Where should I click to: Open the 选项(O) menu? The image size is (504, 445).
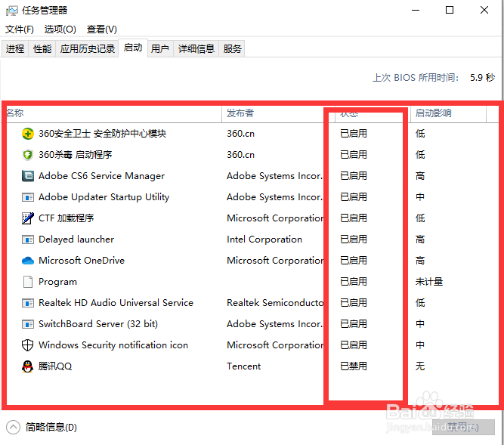60,29
